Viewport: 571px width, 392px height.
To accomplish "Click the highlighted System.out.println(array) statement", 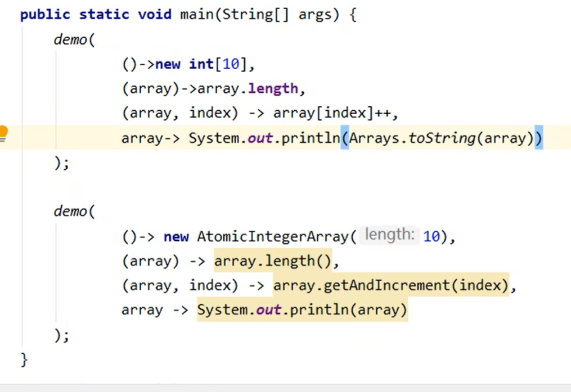I will 302,310.
